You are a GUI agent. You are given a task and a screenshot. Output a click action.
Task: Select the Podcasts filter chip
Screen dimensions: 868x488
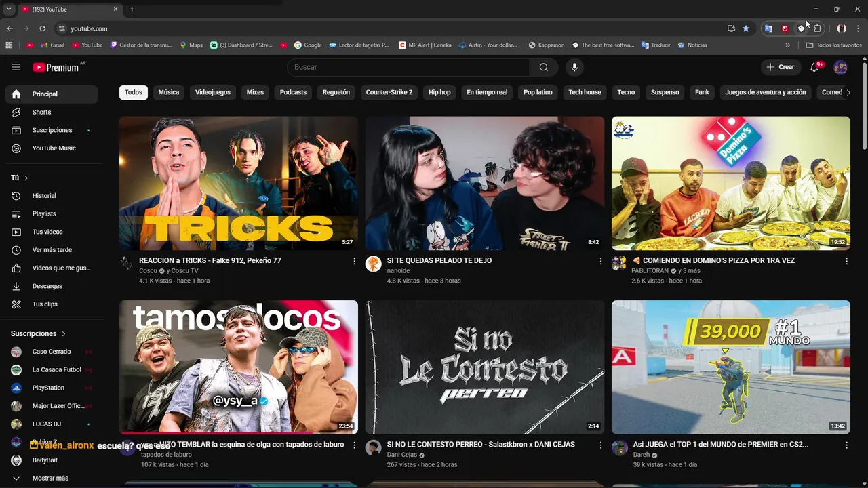point(293,92)
